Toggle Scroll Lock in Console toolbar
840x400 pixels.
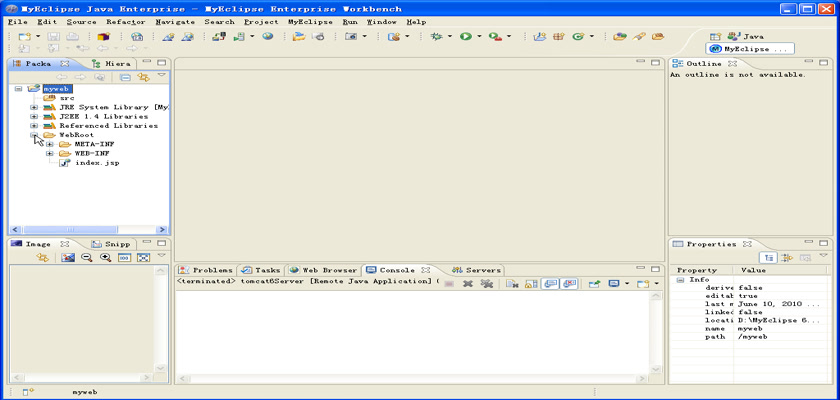(x=531, y=284)
